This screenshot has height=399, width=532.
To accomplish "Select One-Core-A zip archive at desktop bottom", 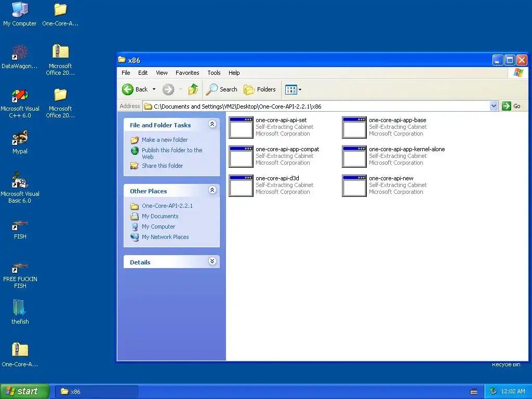I will click(20, 354).
